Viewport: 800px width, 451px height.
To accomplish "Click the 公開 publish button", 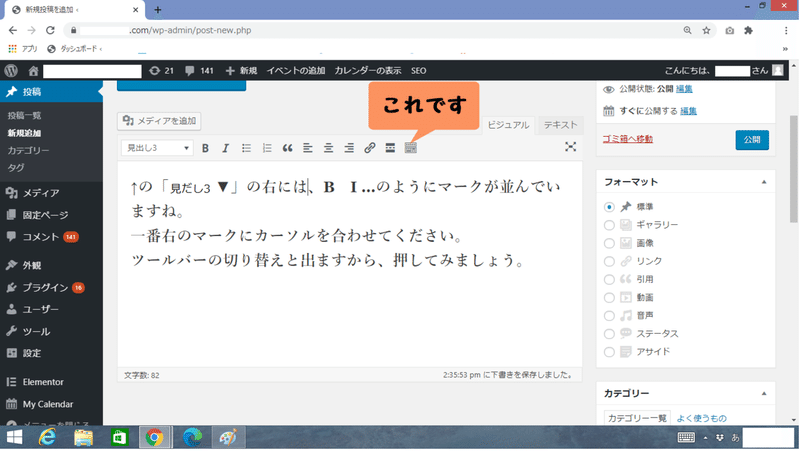I will (x=752, y=140).
